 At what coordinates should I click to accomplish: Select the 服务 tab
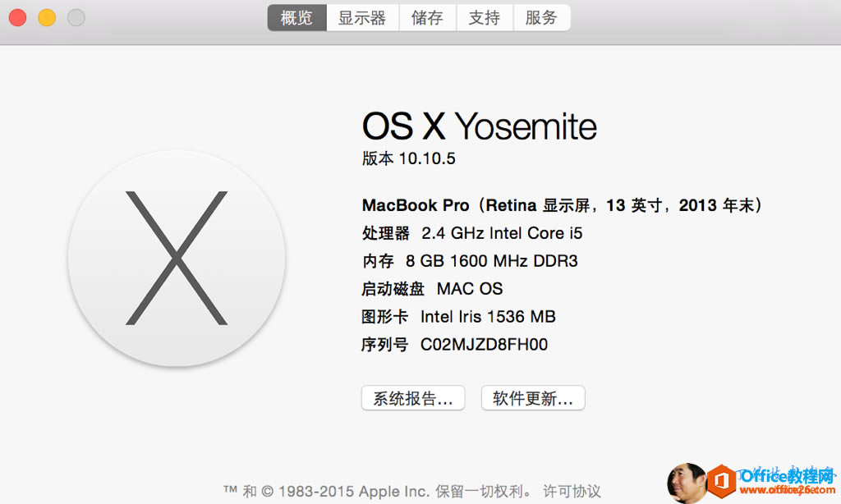(541, 17)
